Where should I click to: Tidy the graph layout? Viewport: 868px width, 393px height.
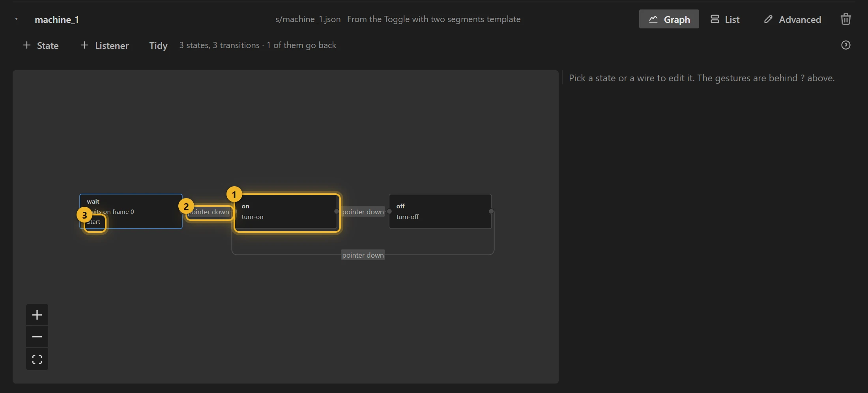(158, 45)
